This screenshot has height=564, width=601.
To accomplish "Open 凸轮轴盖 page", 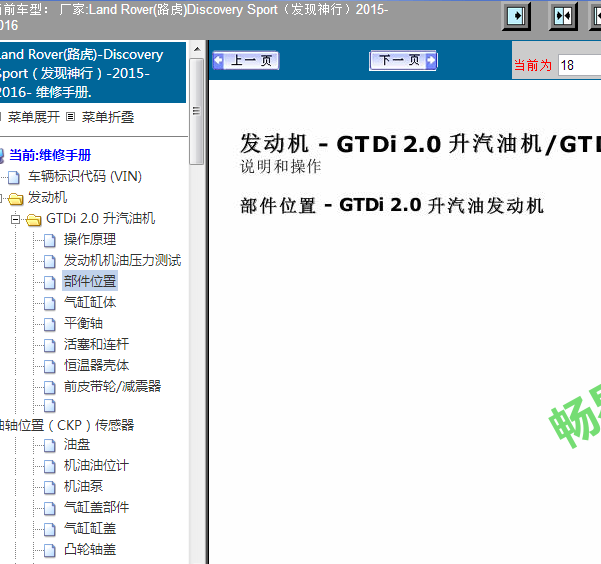I will click(90, 549).
